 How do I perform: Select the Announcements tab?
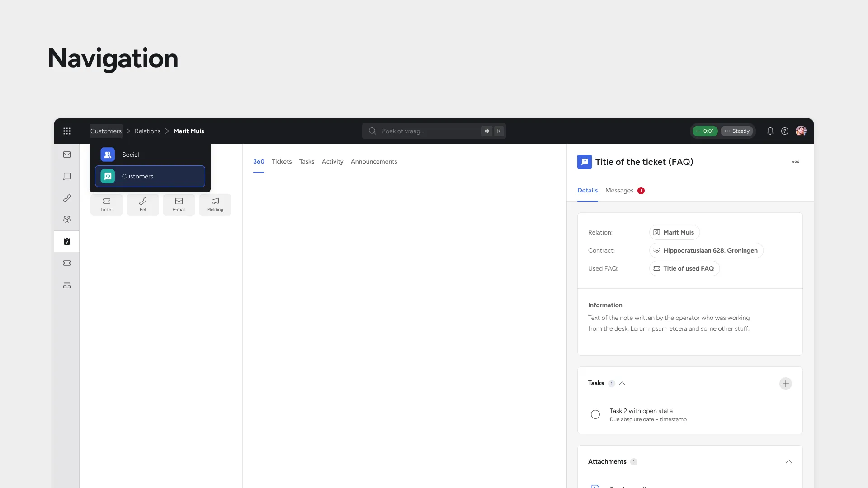coord(373,161)
